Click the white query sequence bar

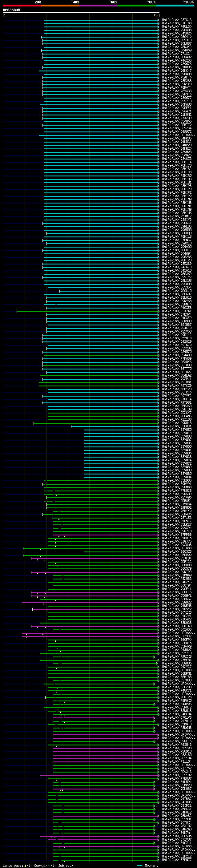(x=81, y=12)
